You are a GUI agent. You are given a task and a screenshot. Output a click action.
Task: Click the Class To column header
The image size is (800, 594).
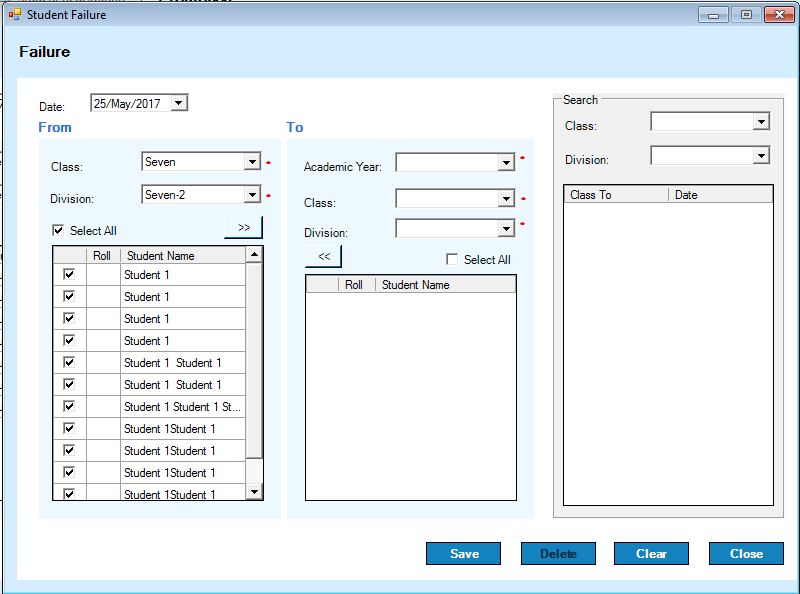615,195
